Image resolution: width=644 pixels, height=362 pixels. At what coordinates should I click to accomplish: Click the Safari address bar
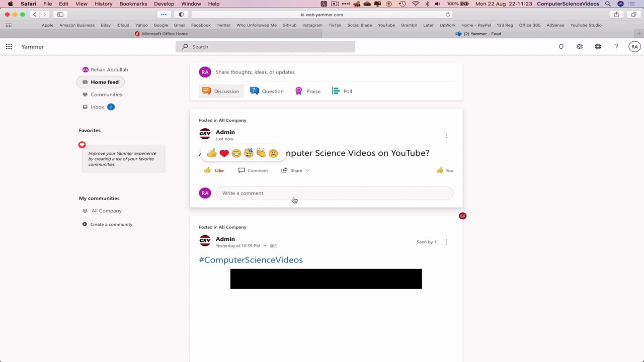(x=322, y=15)
